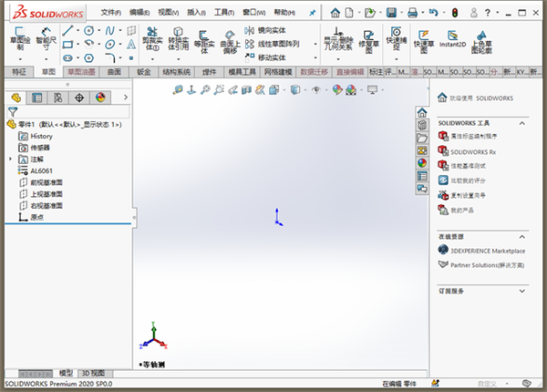Toggle Quick Snaps (快速捕捉) tool
This screenshot has width=547, height=392.
coord(396,40)
